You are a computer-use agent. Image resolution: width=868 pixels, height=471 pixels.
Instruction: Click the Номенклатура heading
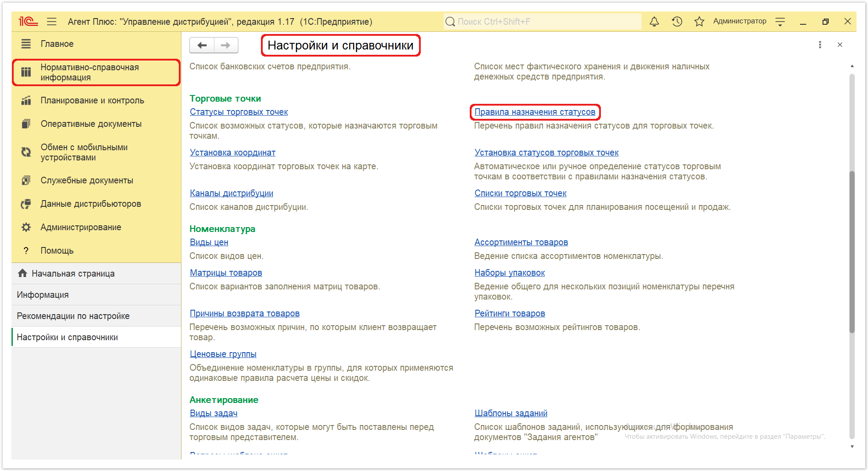[223, 229]
